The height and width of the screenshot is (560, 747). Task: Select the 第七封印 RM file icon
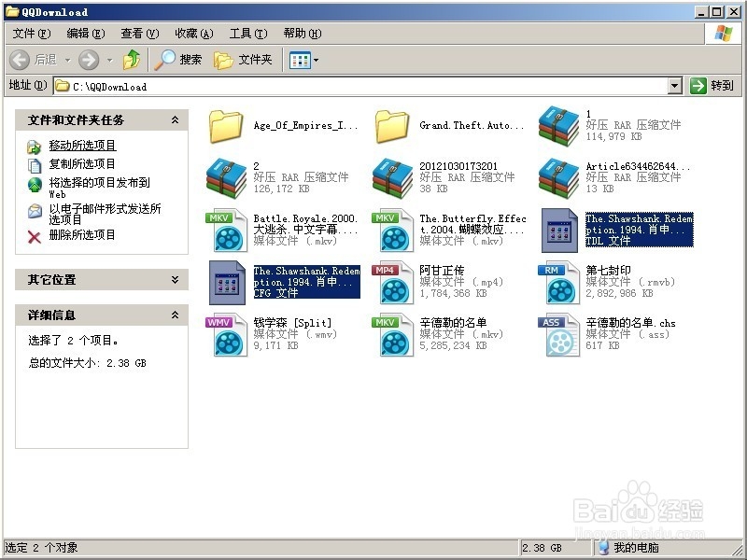[558, 283]
